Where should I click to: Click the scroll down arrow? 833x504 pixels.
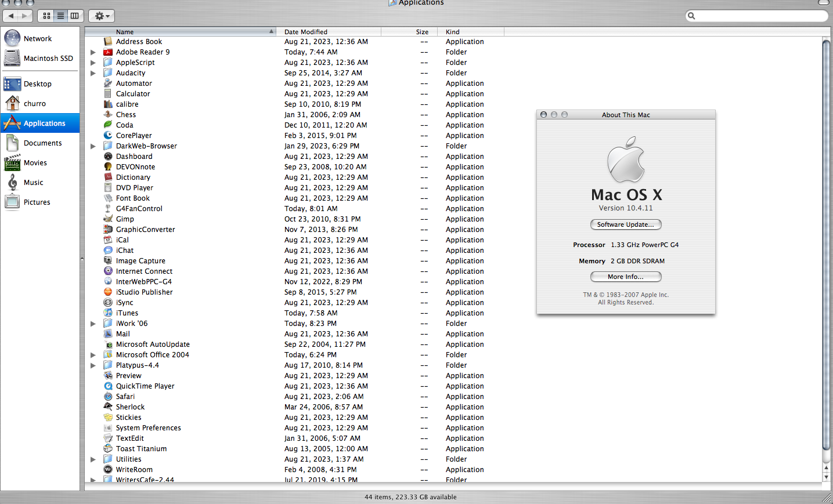click(827, 477)
